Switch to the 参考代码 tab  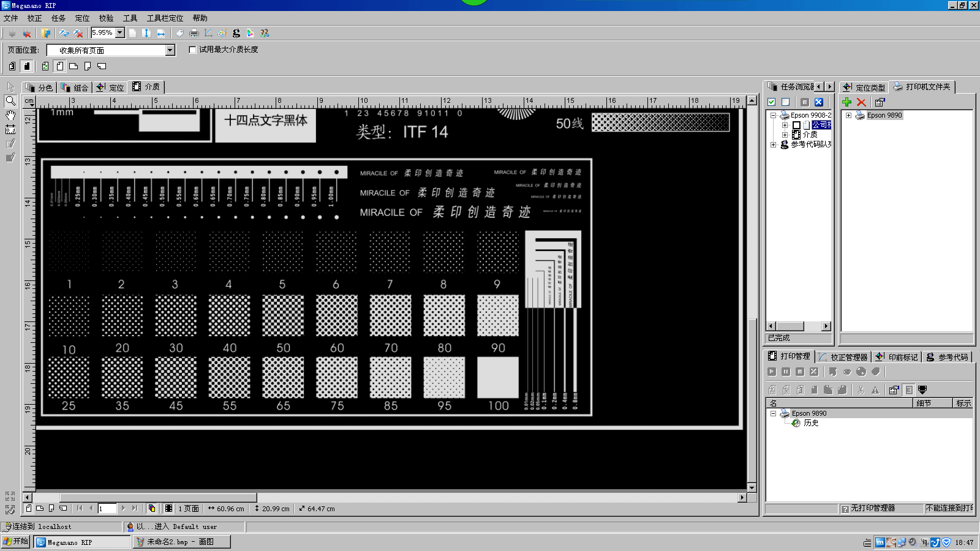tap(948, 357)
